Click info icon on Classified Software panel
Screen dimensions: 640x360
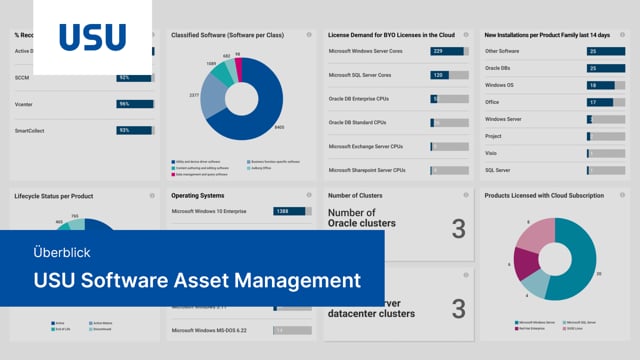309,35
